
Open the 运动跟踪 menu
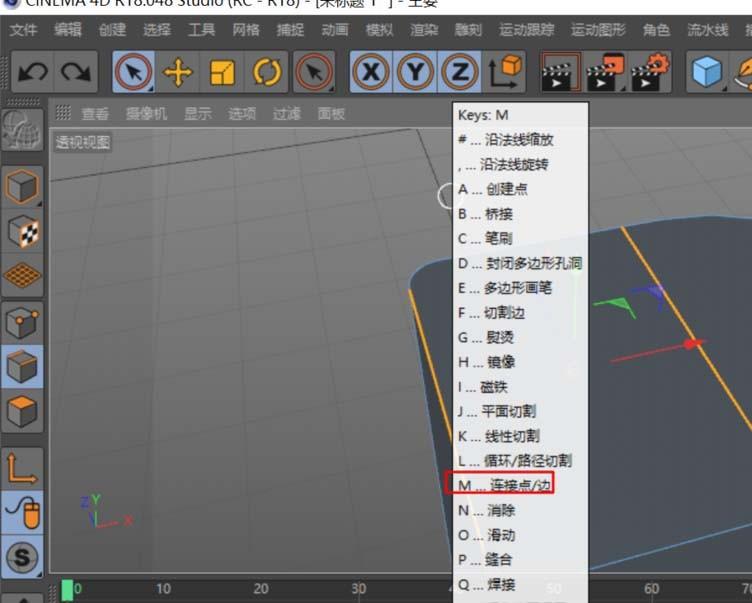527,30
